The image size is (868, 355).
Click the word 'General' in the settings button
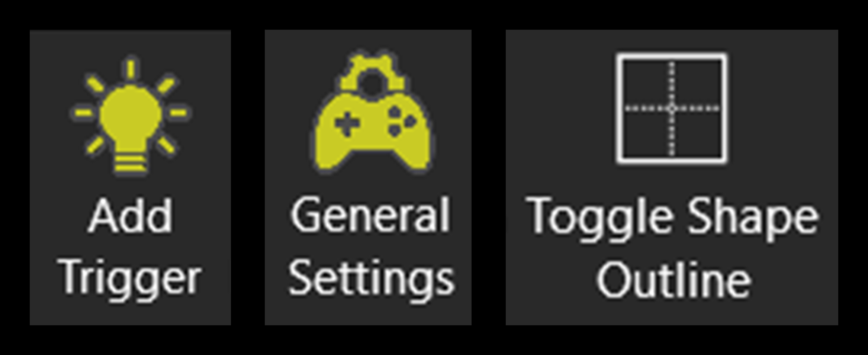370,215
